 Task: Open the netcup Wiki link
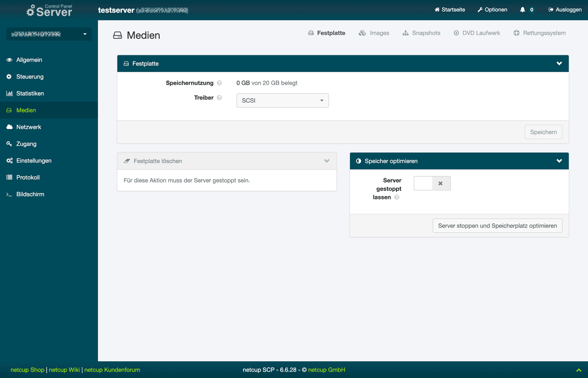tap(64, 370)
